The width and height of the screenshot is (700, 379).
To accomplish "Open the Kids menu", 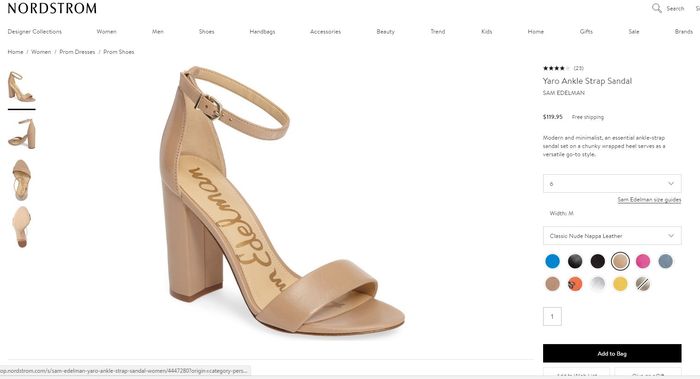I will coord(487,32).
